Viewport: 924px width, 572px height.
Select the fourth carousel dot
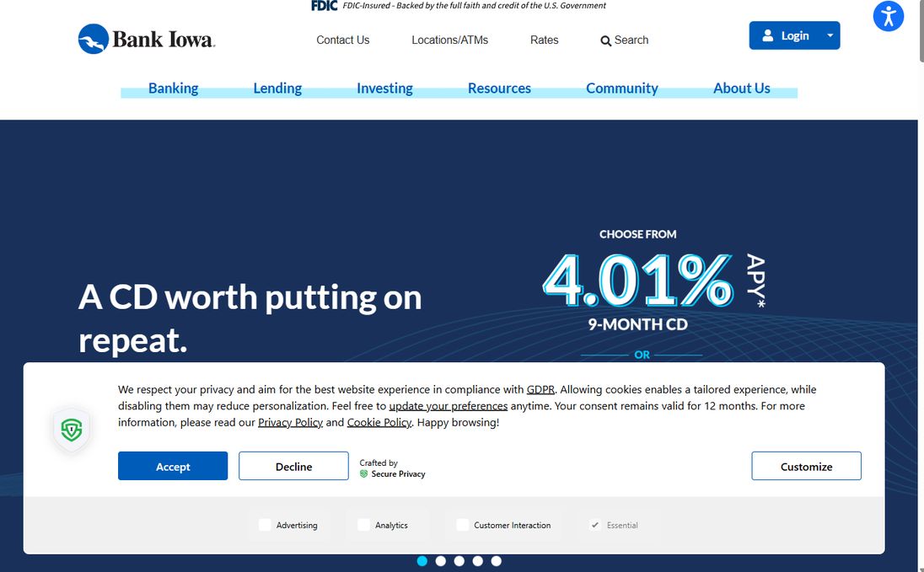477,561
